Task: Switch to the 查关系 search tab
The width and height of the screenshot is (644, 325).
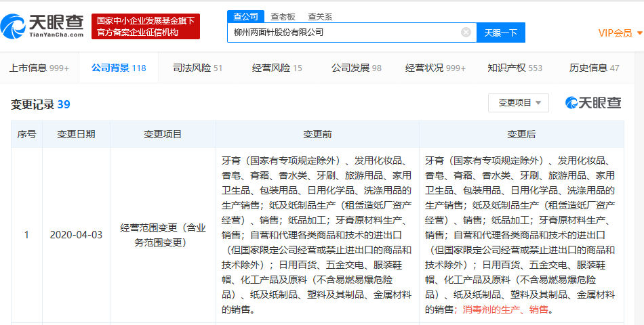Action: [320, 17]
